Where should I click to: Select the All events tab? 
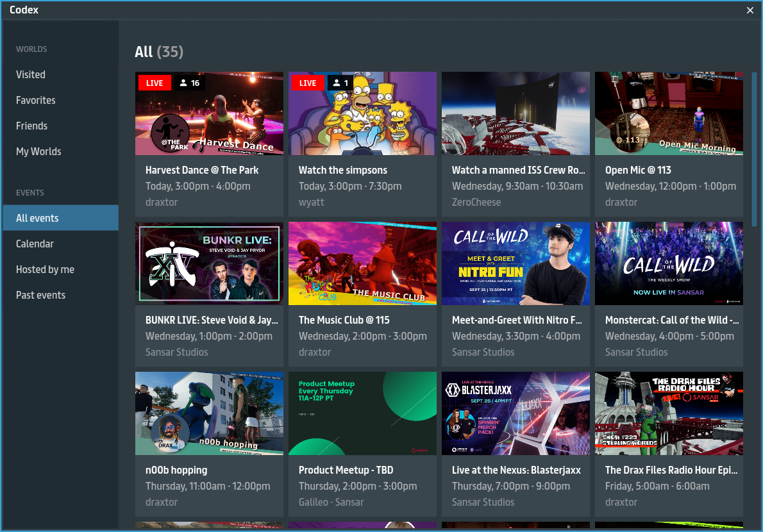click(37, 218)
